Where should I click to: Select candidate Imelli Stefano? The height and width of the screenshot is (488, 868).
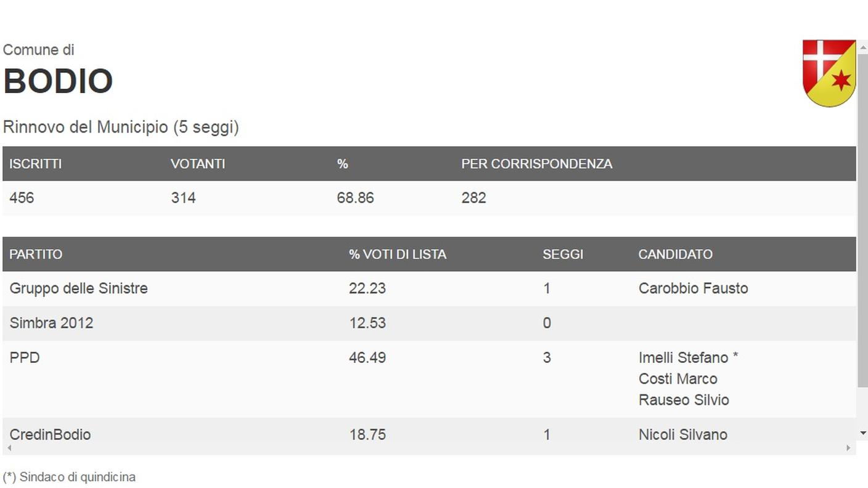[x=684, y=357]
